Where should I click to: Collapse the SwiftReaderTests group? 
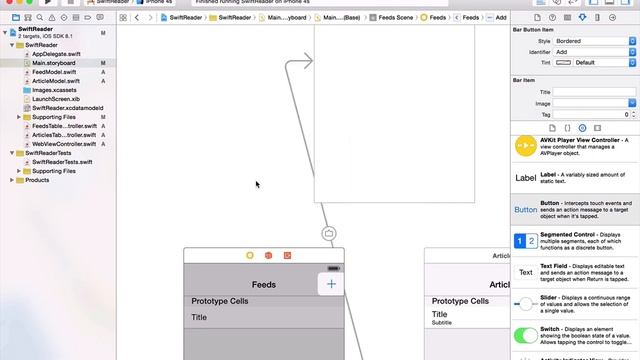12,153
